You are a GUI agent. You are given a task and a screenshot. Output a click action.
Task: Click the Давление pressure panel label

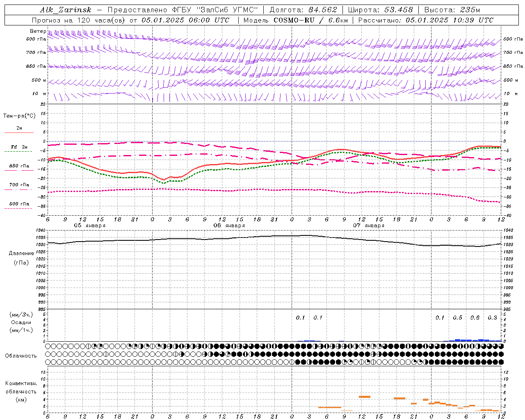pyautogui.click(x=21, y=253)
